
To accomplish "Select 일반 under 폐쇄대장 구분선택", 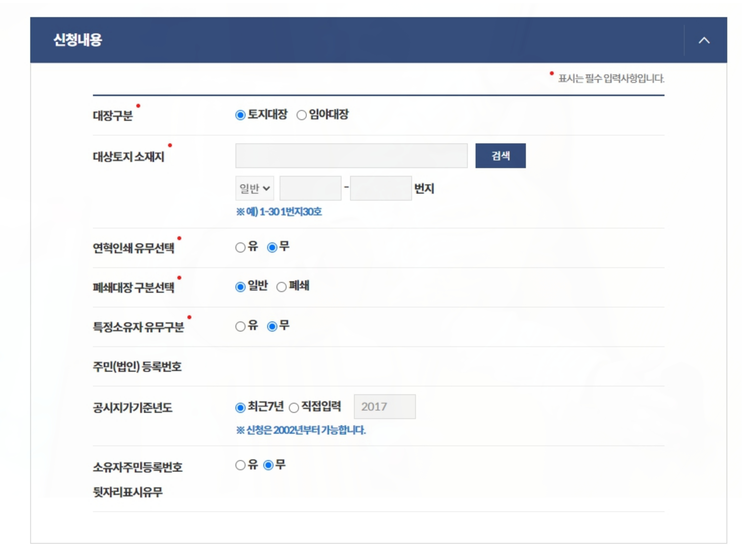I will tap(240, 287).
